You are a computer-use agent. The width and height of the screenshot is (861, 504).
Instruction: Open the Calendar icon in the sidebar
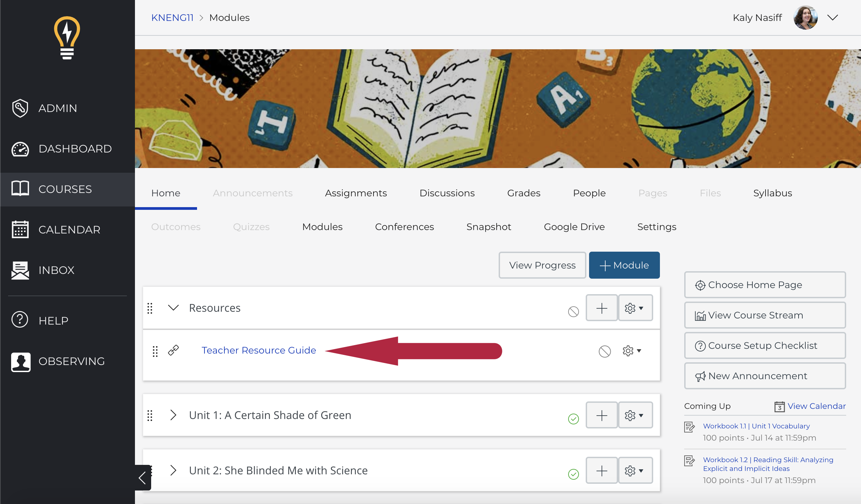[20, 229]
